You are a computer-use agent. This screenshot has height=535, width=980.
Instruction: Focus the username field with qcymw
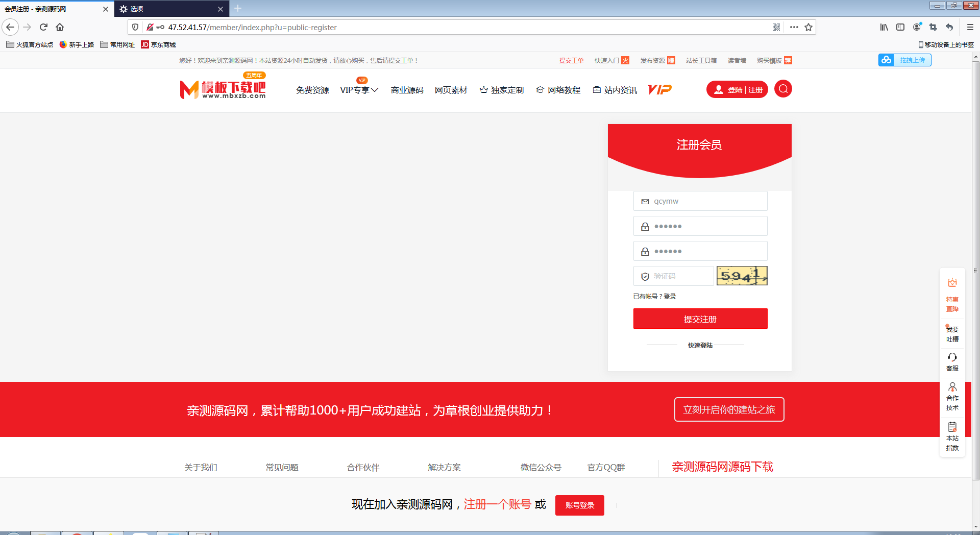(700, 201)
